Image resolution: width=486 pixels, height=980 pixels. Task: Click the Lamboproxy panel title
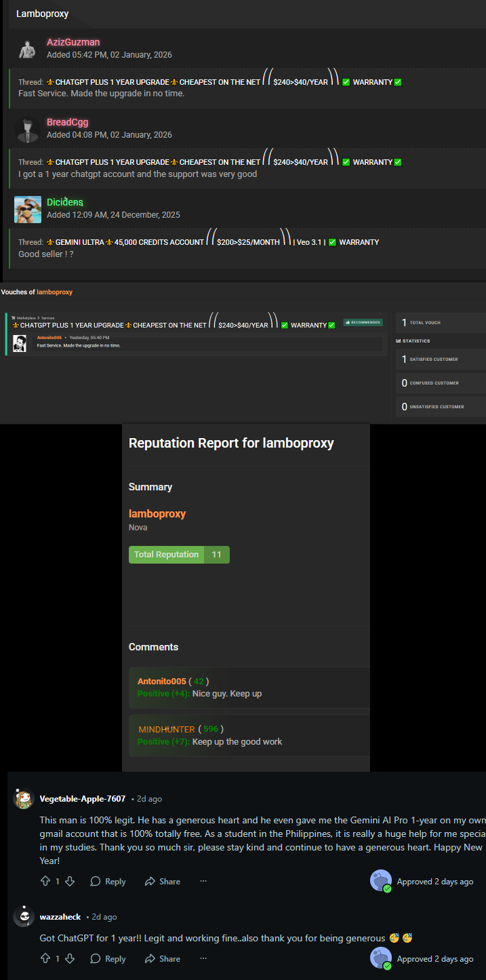[x=42, y=14]
